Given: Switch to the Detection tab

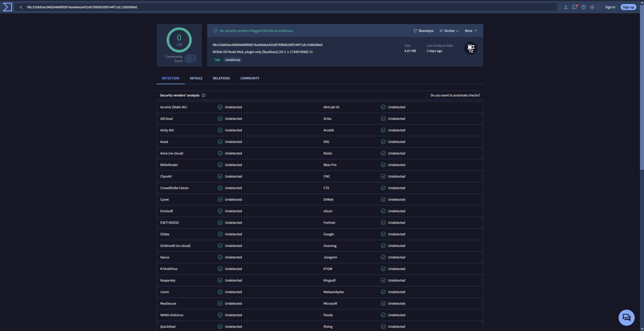Looking at the screenshot, I should click(x=170, y=78).
